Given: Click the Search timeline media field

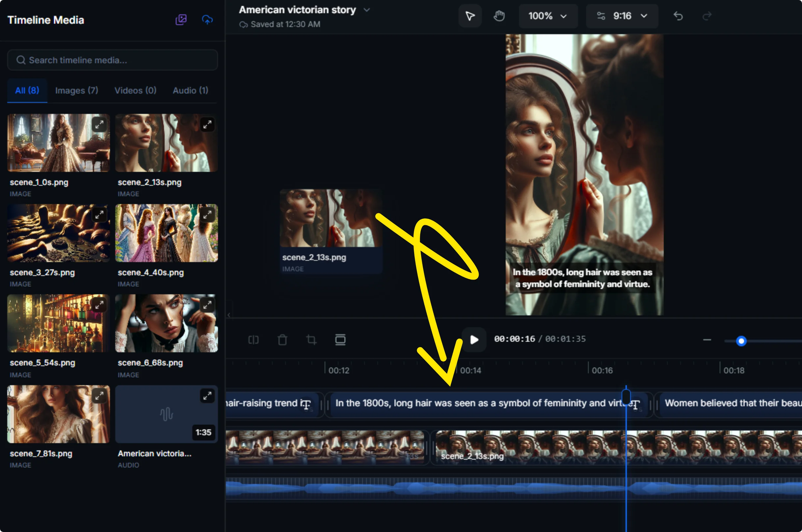Looking at the screenshot, I should [x=112, y=60].
